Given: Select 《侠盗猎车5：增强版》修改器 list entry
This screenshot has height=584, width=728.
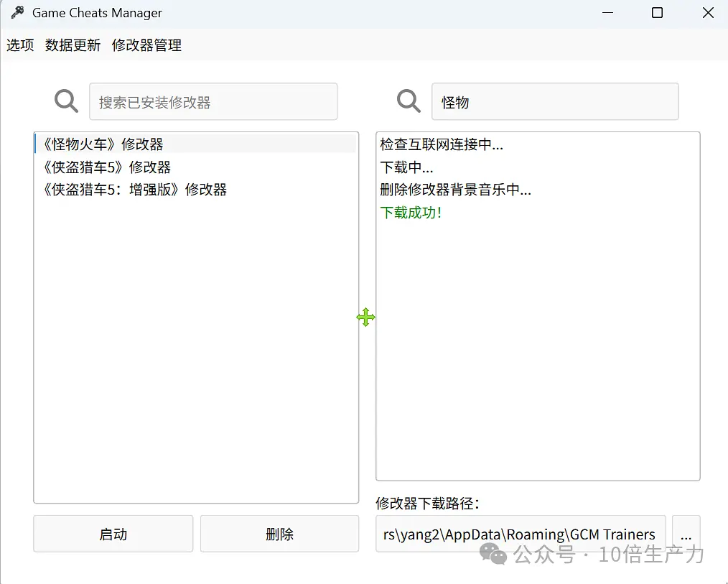Looking at the screenshot, I should click(x=135, y=190).
